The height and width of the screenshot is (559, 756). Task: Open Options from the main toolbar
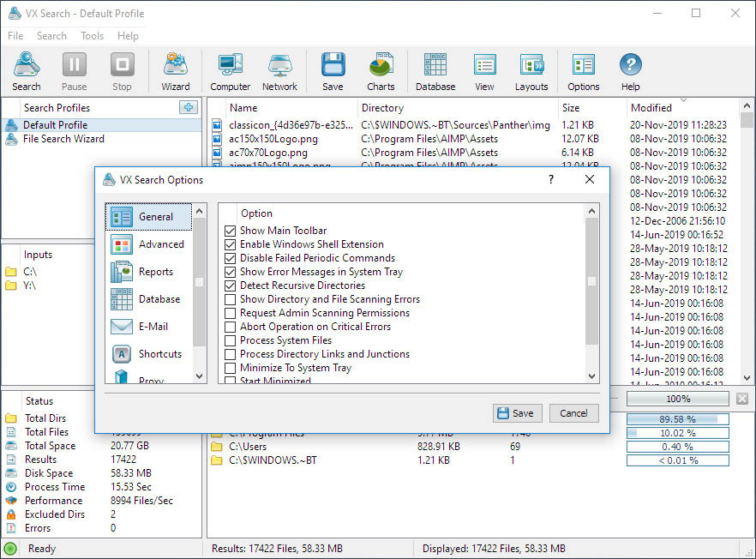[x=584, y=71]
